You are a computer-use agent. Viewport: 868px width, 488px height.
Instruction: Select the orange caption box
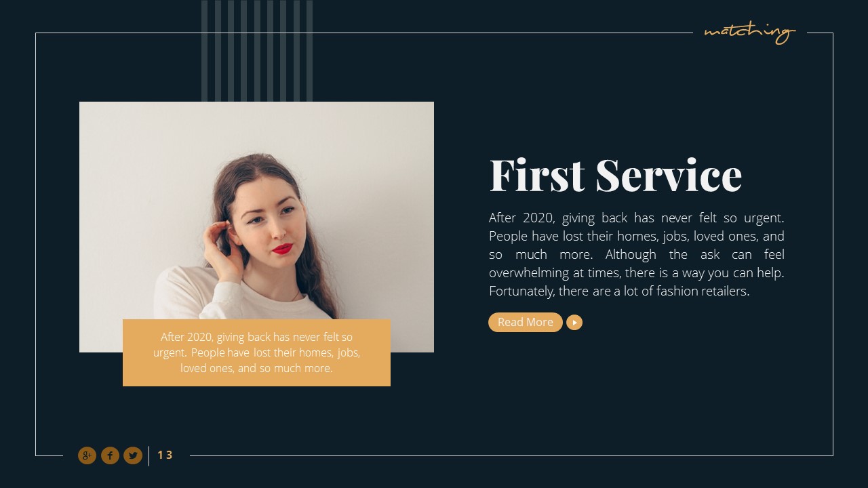tap(256, 352)
